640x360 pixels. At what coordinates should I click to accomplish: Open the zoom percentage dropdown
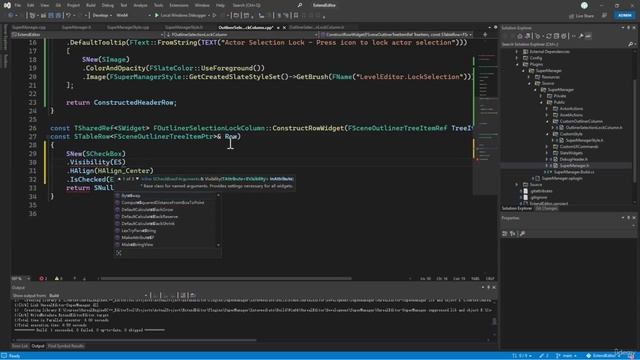pos(21,278)
